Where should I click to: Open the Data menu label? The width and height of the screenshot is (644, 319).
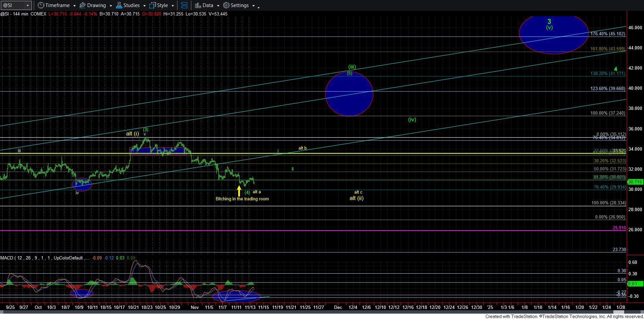208,5
